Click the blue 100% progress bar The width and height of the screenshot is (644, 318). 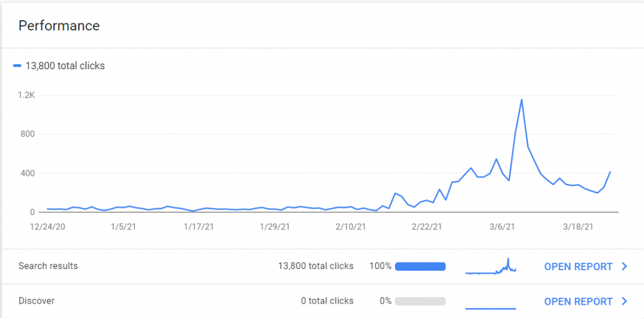pos(420,267)
